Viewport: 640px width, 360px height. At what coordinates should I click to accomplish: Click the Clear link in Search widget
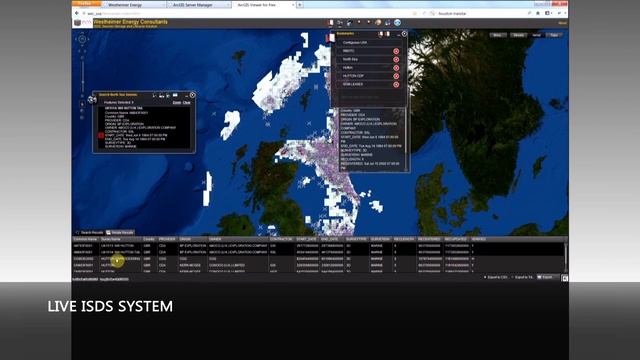(x=187, y=103)
